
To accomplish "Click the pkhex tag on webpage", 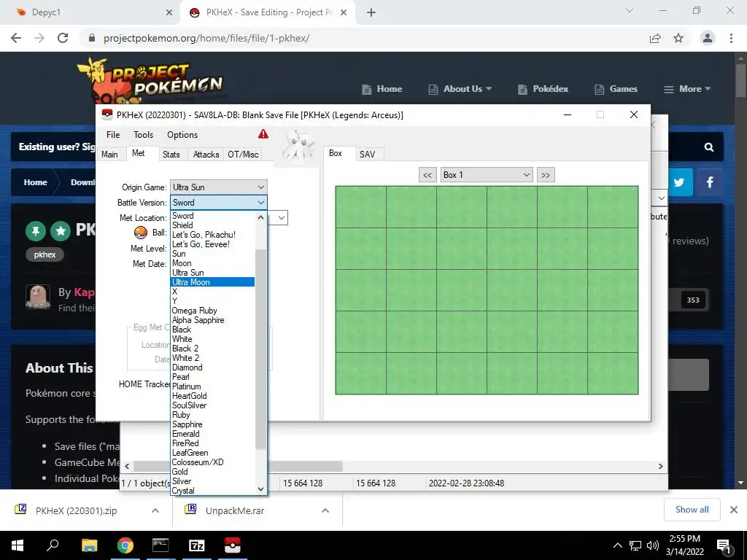I will coord(44,254).
